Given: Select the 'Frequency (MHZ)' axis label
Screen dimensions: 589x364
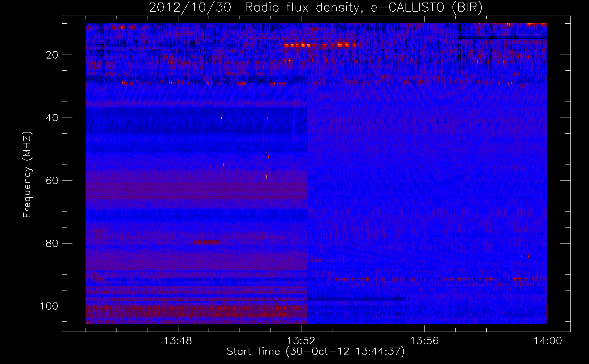Looking at the screenshot, I should tap(27, 175).
